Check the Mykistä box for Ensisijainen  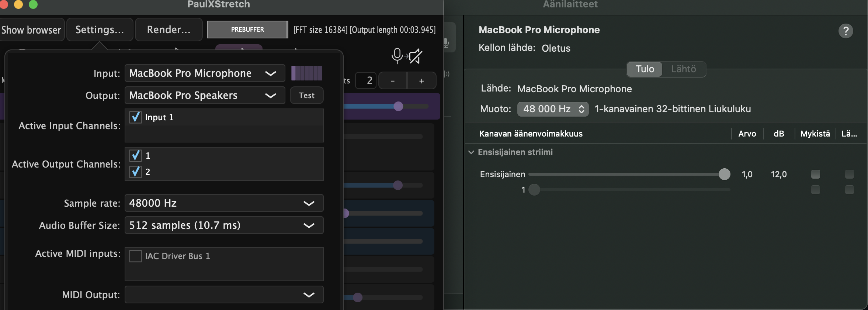coord(816,174)
